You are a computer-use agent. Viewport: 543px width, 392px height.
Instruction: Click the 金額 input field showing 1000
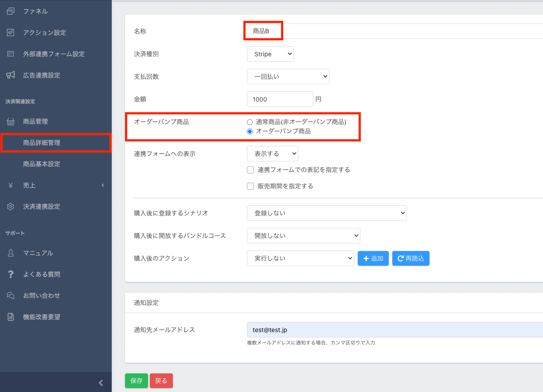point(280,99)
